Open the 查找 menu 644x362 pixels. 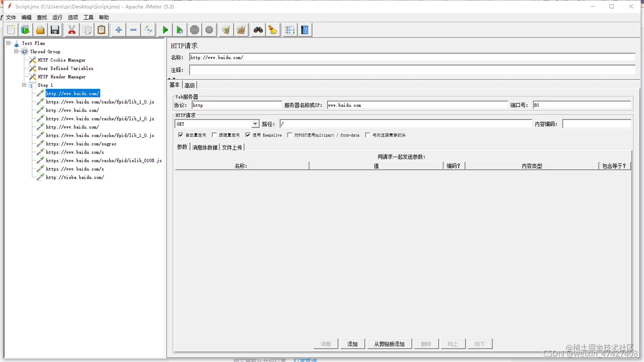tap(42, 17)
